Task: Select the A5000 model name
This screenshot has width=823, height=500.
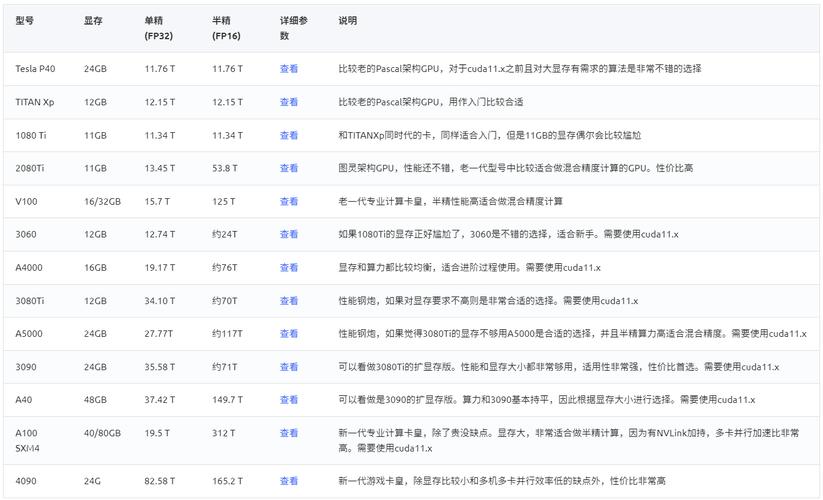Action: click(29, 334)
